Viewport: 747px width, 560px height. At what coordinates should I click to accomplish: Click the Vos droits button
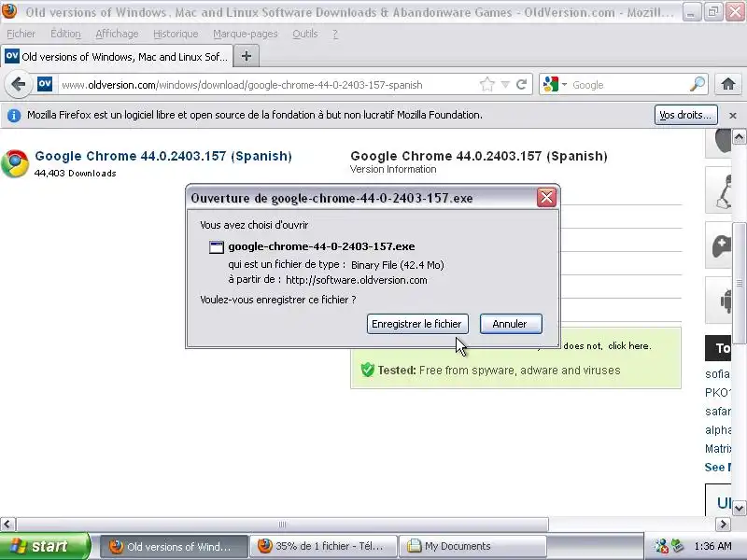[x=685, y=115]
